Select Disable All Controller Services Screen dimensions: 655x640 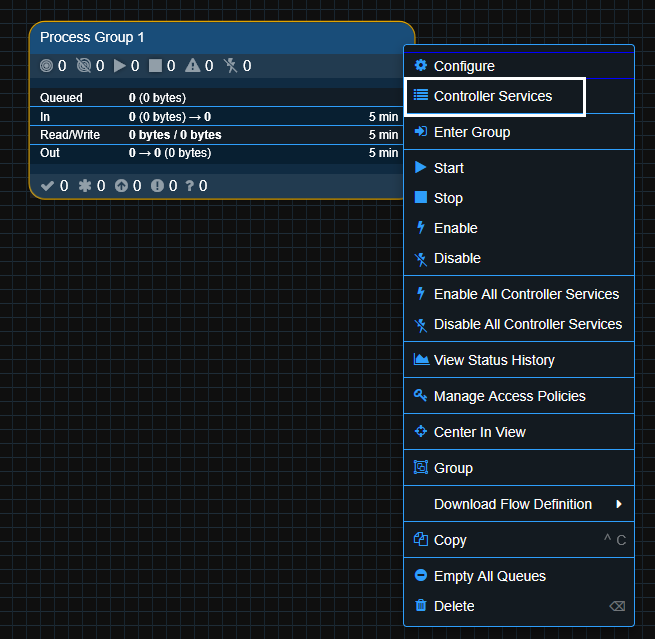(519, 324)
